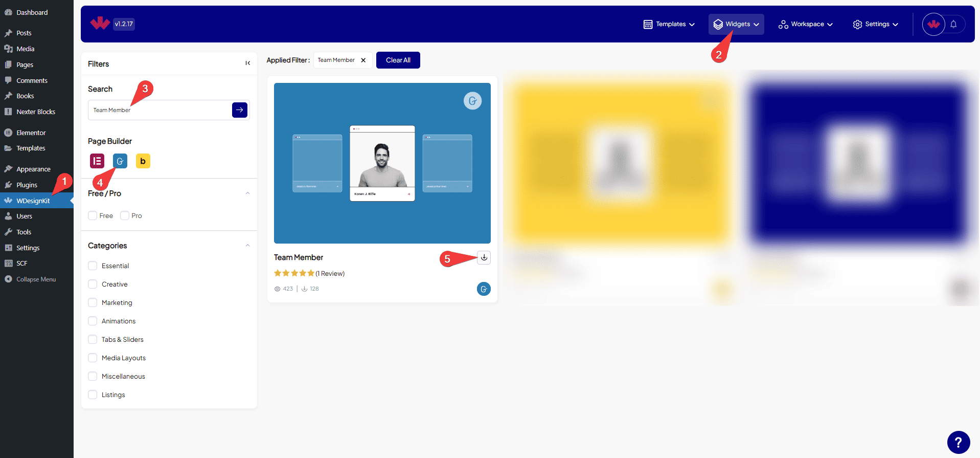980x458 pixels.
Task: Click the (1 Review) rating text
Action: (x=330, y=273)
